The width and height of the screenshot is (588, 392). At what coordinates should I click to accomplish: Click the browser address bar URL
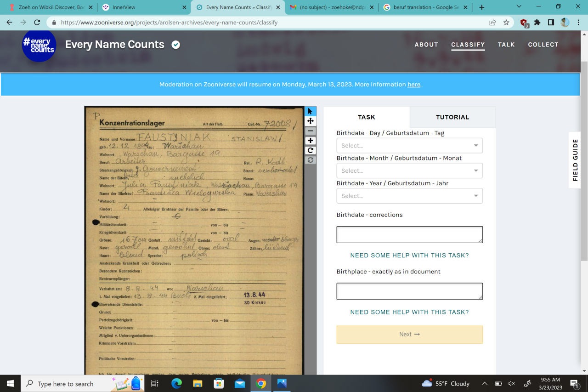[x=169, y=22]
